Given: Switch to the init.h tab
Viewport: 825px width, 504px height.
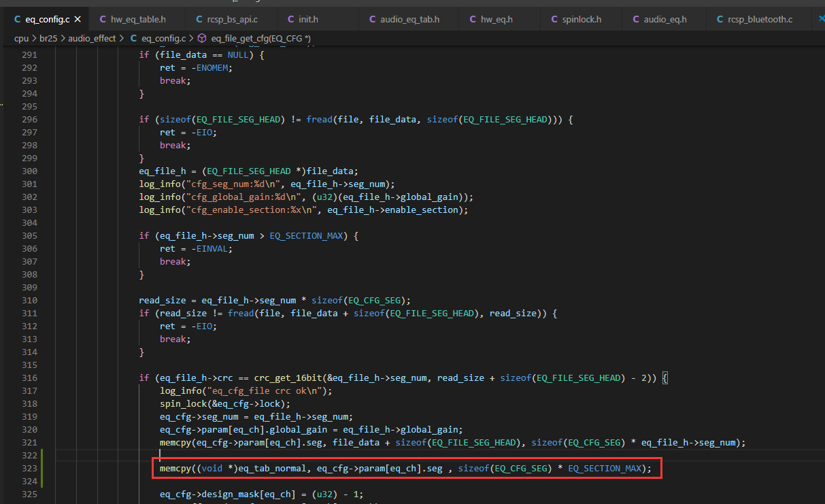Looking at the screenshot, I should [x=302, y=19].
